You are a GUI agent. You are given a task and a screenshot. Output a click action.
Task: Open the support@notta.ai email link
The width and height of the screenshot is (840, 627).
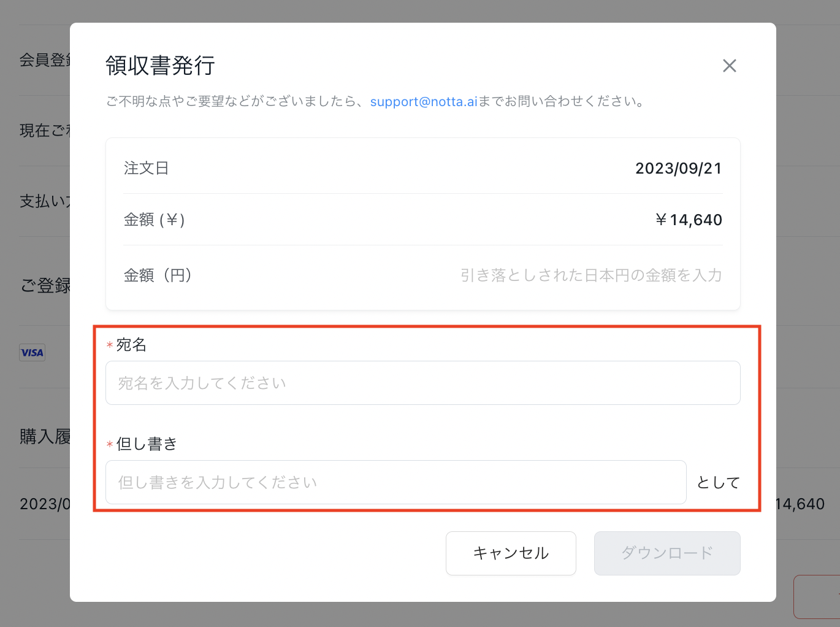pyautogui.click(x=424, y=101)
